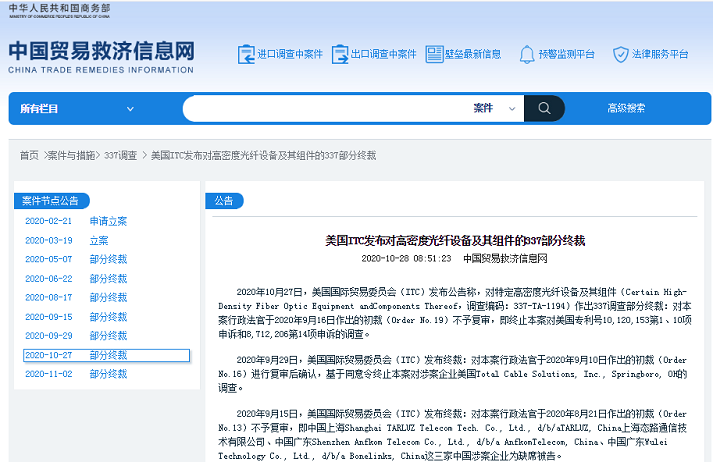Image resolution: width=713 pixels, height=462 pixels.
Task: Click CHINA TRADE REMEDIES INFORMATION subtitle
Action: (x=101, y=70)
